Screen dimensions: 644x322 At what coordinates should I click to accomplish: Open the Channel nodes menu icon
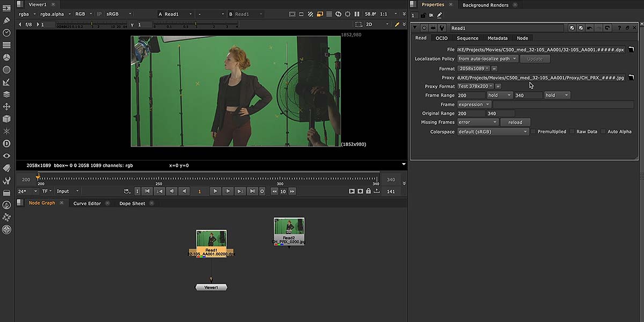coord(7,45)
